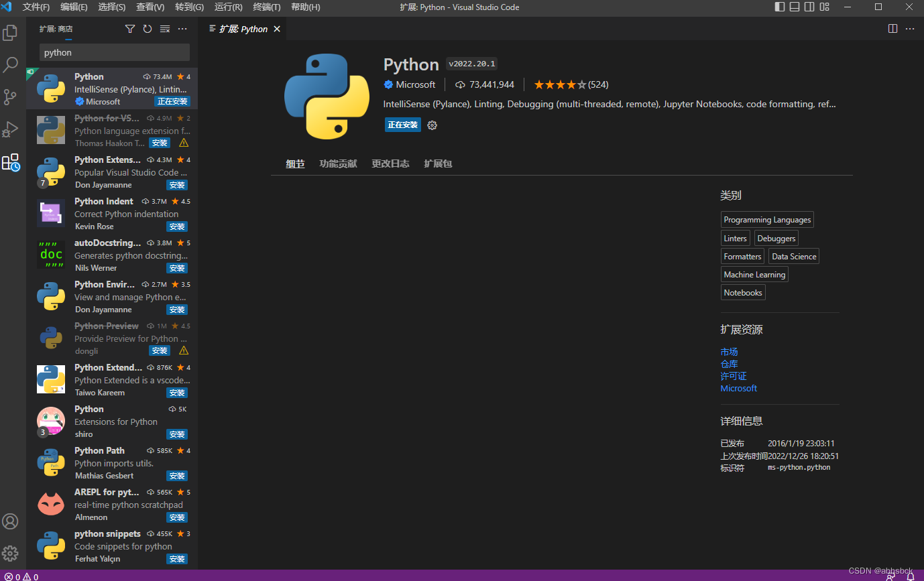Screen dimensions: 924x581
Task: Refresh the extensions list
Action: point(148,29)
